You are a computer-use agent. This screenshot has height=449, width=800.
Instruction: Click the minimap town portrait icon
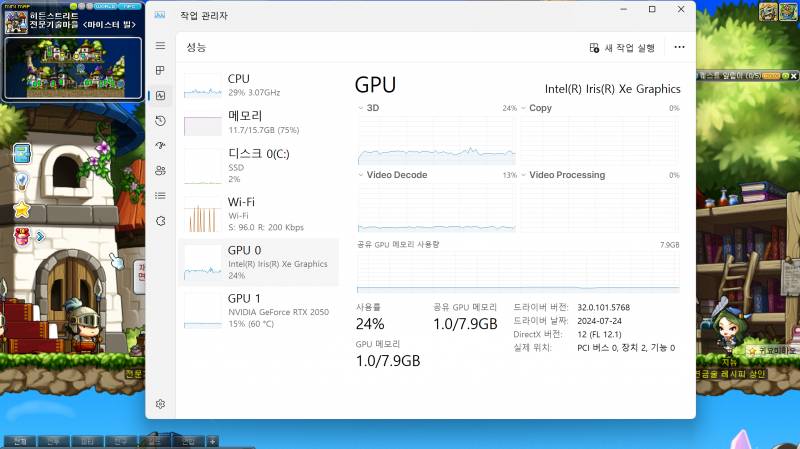(16, 21)
